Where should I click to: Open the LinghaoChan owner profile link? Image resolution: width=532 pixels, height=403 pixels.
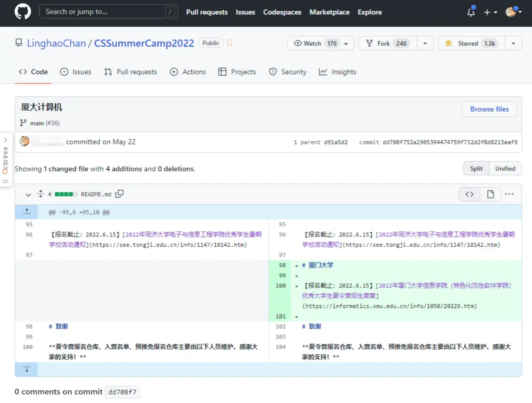56,43
